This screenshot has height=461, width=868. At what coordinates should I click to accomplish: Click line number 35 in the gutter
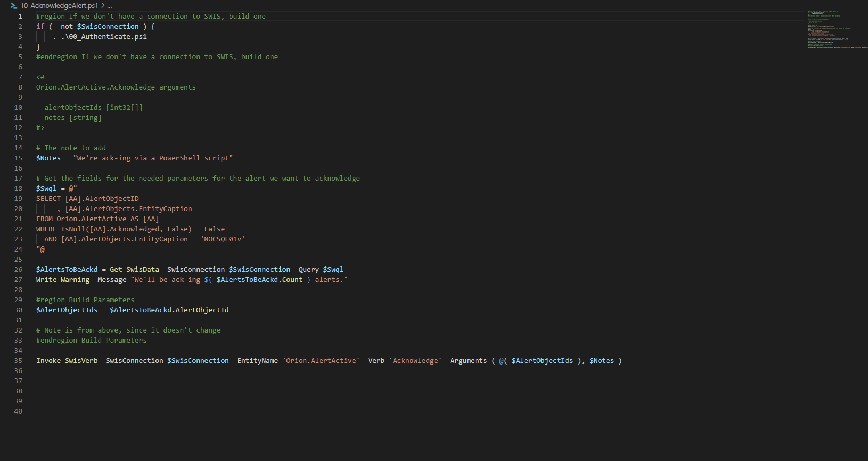tap(18, 360)
